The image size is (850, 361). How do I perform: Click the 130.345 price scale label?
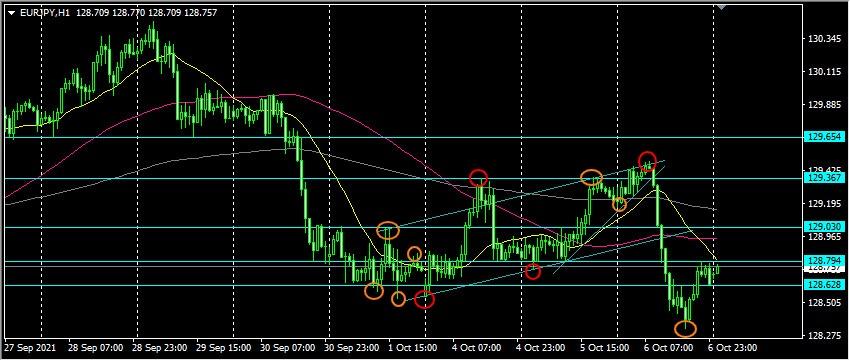coord(820,39)
